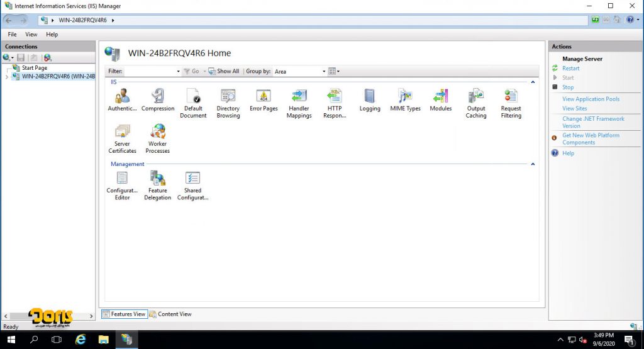Viewport: 644px width, 349px height.
Task: Open Default Document settings
Action: [x=193, y=104]
